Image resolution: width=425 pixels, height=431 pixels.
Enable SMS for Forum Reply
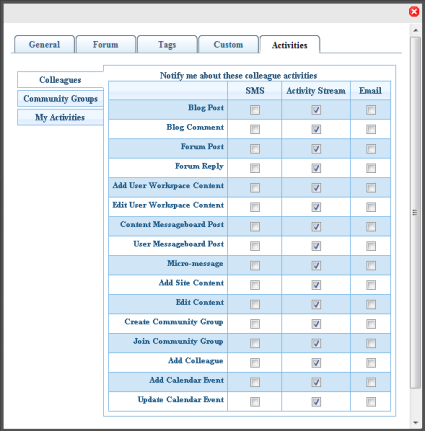coord(255,168)
